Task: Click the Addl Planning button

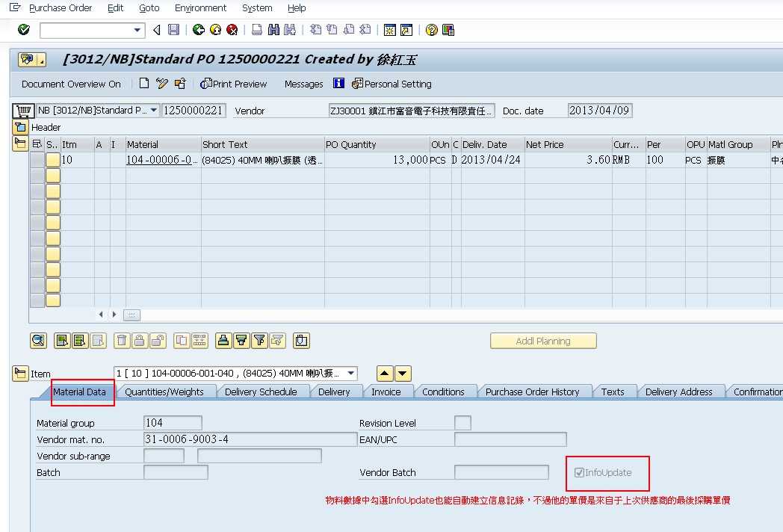Action: pyautogui.click(x=543, y=341)
